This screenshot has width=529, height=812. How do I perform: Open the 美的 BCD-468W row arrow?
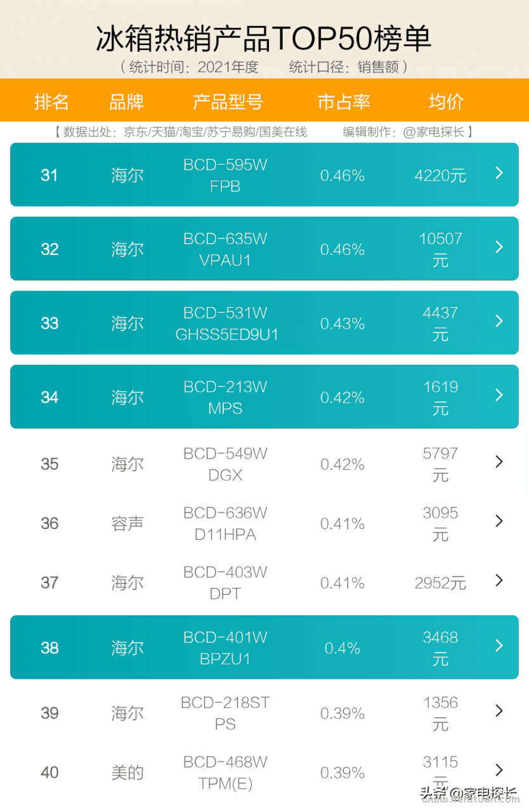coord(499,770)
